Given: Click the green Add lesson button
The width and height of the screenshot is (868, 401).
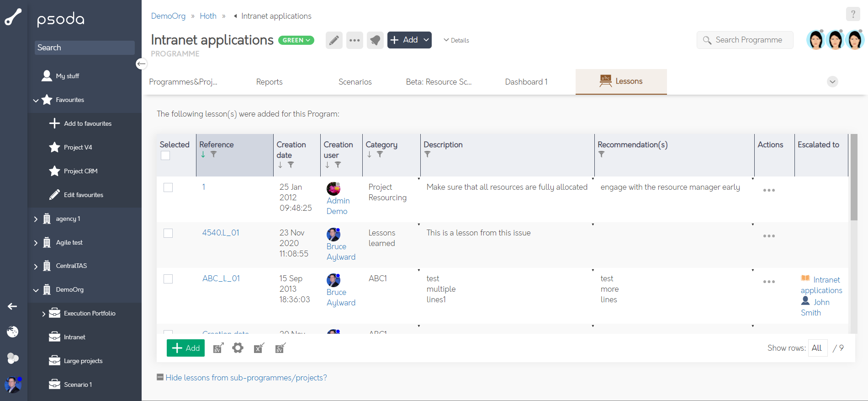Looking at the screenshot, I should [185, 348].
